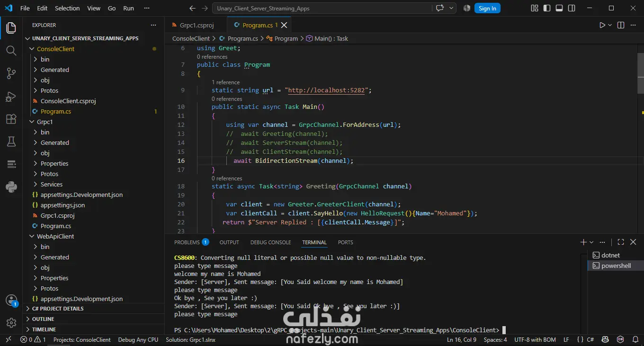Viewport: 644px width, 346px height.
Task: Open the Copilot chat icon in title bar
Action: point(440,8)
